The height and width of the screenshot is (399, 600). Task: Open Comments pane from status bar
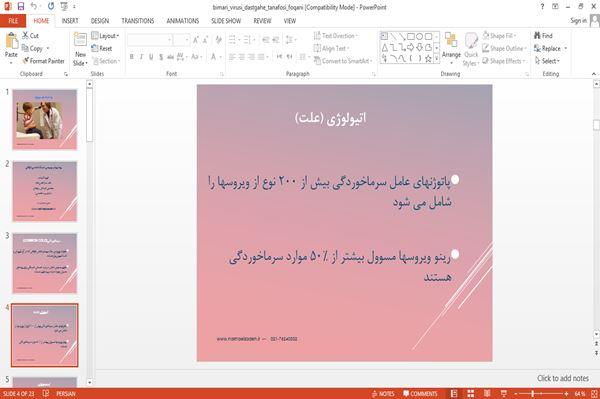tap(420, 394)
